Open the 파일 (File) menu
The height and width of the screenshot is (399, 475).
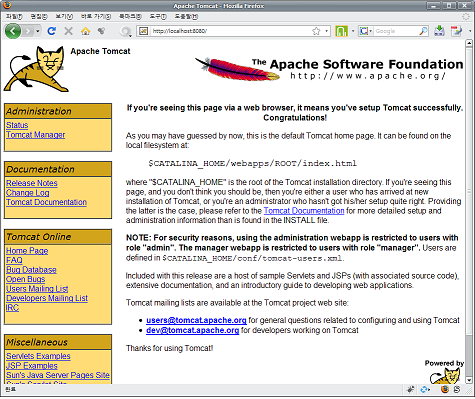14,16
